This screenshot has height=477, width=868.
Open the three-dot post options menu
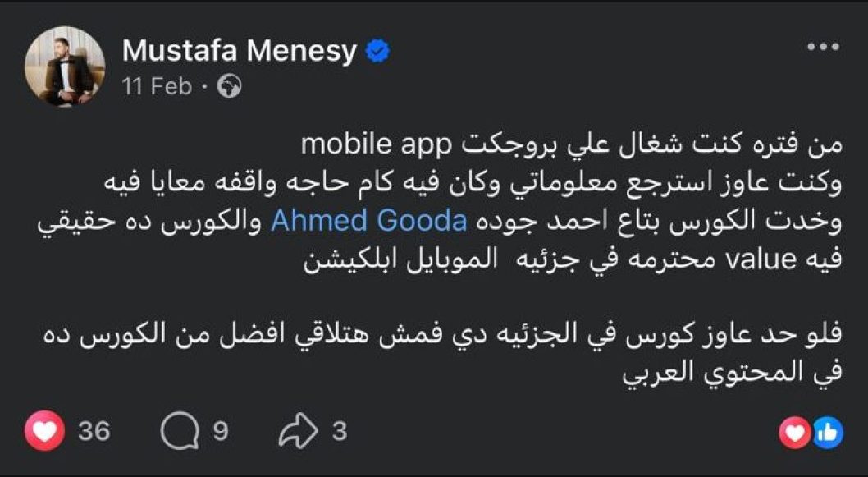(x=823, y=48)
